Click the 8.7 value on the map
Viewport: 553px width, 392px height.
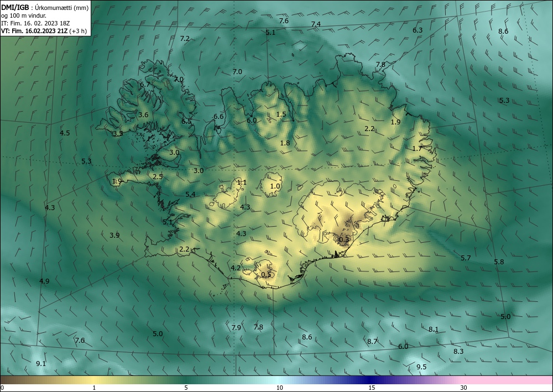coord(372,342)
